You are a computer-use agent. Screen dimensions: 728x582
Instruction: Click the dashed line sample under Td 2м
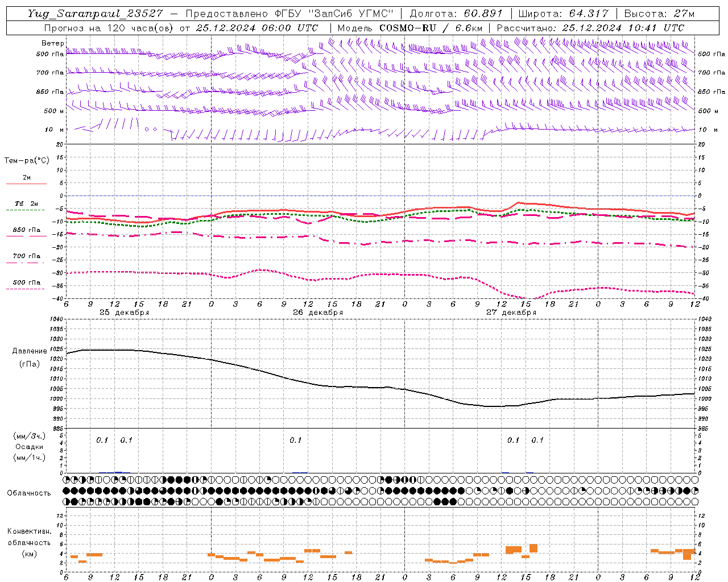26,210
